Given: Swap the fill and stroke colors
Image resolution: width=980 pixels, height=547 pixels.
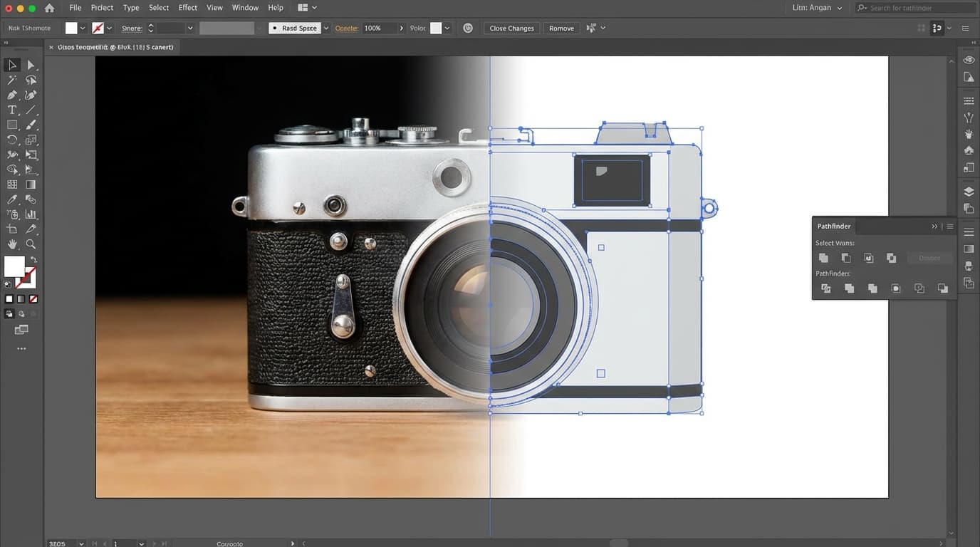Looking at the screenshot, I should click(x=33, y=259).
